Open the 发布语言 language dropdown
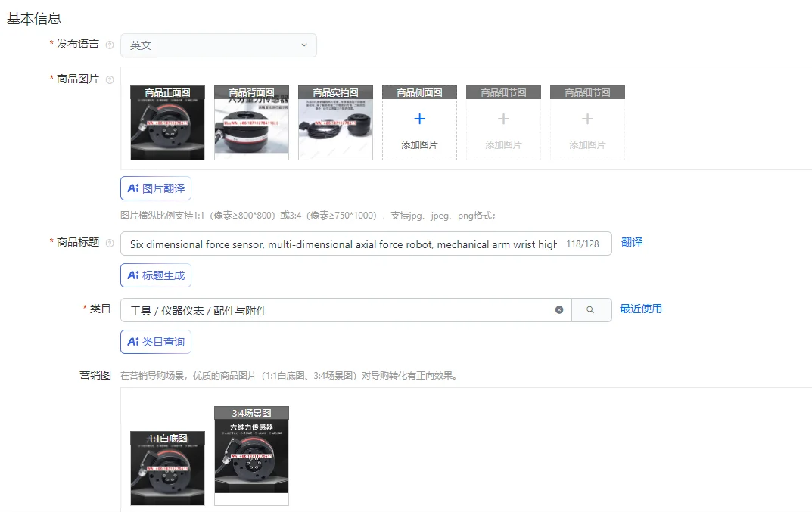This screenshot has width=812, height=512. 219,45
